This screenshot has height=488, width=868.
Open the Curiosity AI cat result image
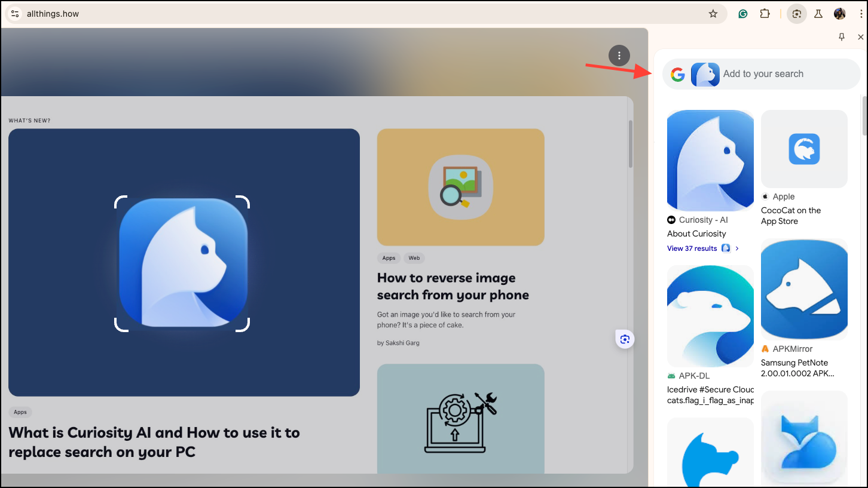(710, 161)
